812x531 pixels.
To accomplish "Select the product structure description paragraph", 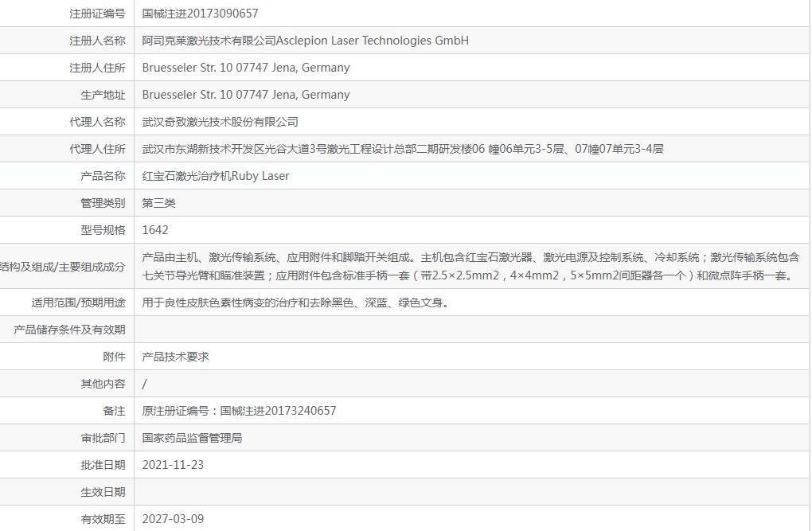I will tap(470, 266).
